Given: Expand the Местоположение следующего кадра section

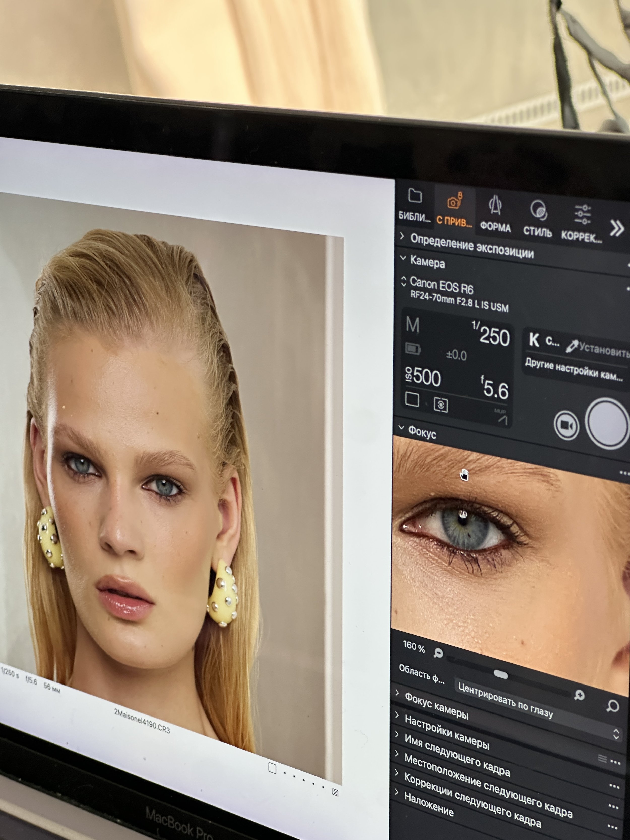Looking at the screenshot, I should [397, 753].
